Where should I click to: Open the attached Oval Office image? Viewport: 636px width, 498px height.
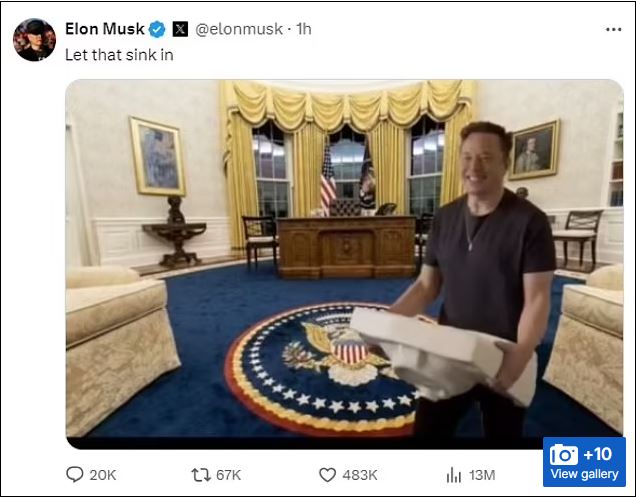tap(344, 264)
